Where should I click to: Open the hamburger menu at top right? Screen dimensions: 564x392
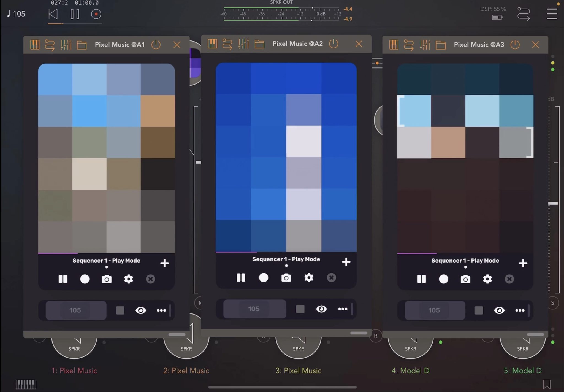point(552,14)
